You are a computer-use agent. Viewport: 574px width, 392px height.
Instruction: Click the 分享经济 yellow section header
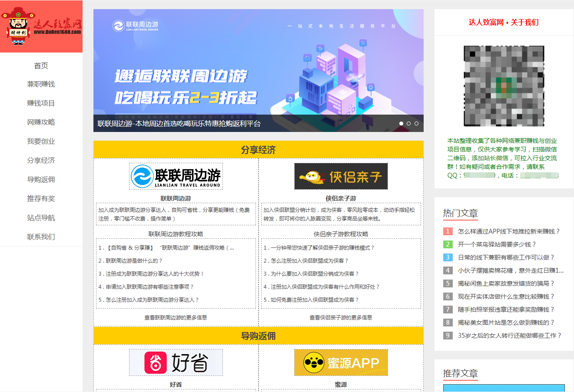click(x=259, y=150)
